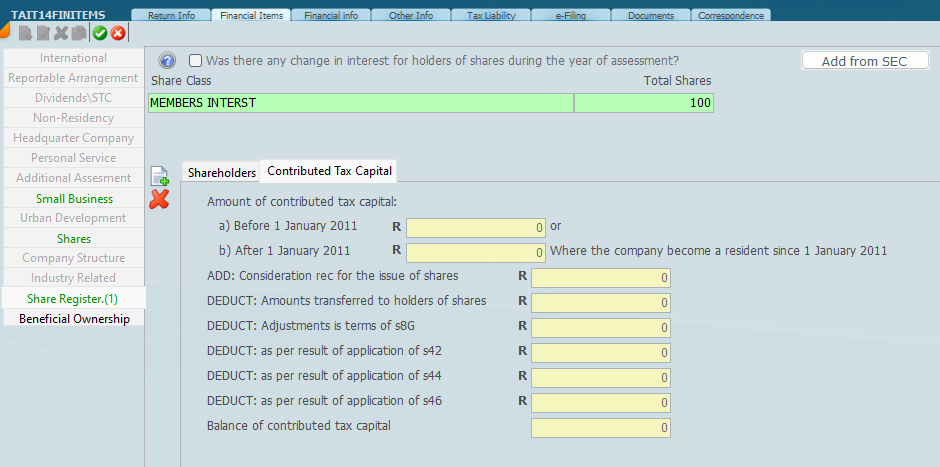Click the Consideration rec for issue of shares field

(x=600, y=277)
